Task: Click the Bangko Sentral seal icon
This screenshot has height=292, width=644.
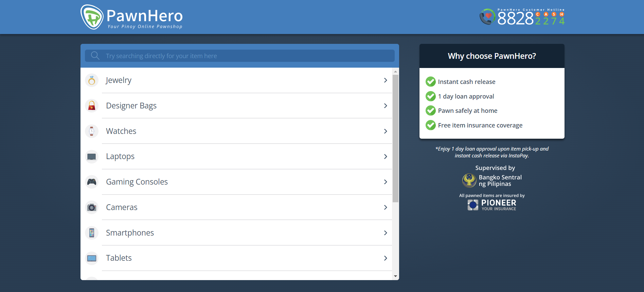Action: pyautogui.click(x=469, y=181)
